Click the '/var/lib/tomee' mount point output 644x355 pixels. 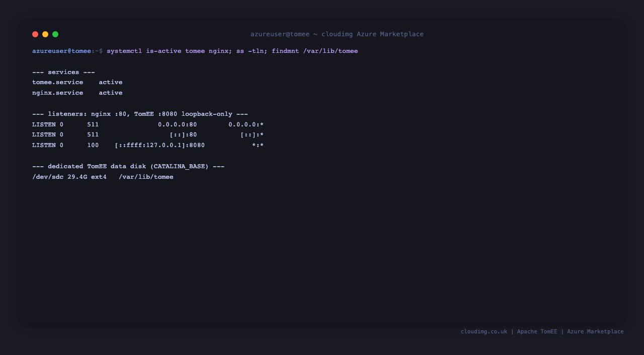(146, 177)
